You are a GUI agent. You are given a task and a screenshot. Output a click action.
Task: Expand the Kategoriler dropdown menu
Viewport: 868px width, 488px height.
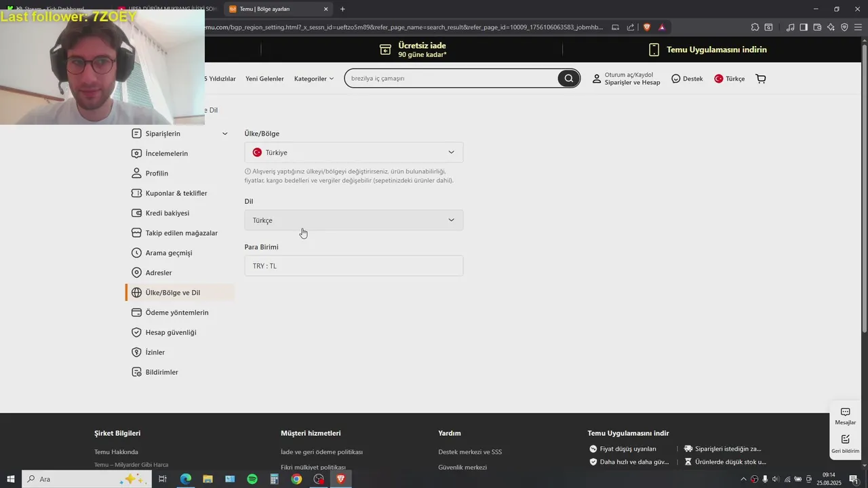tap(314, 79)
